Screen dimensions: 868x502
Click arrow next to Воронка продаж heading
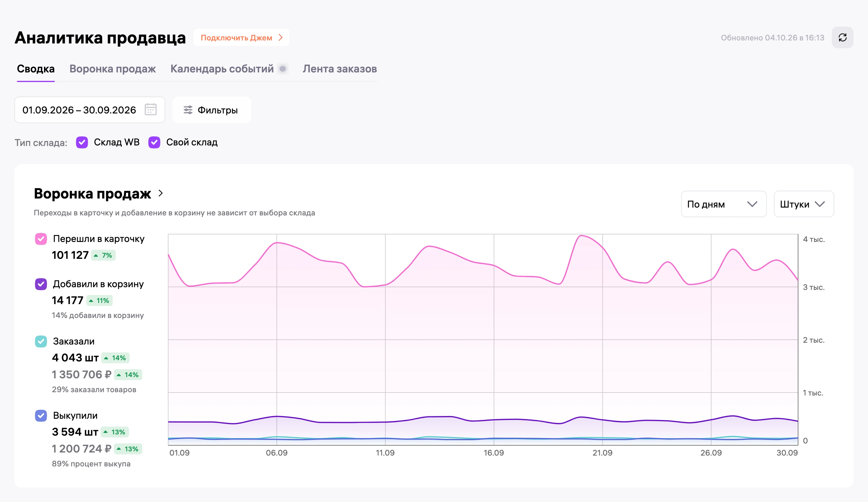point(161,193)
